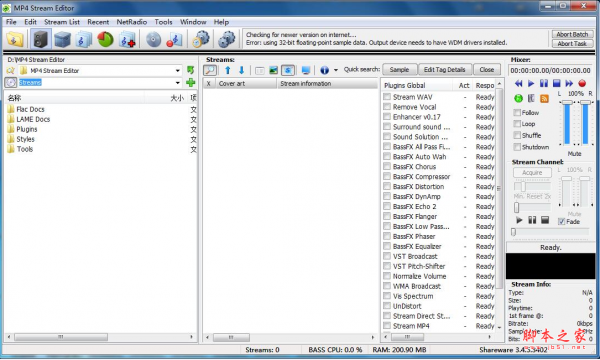Click the Cover art column header

tap(246, 83)
